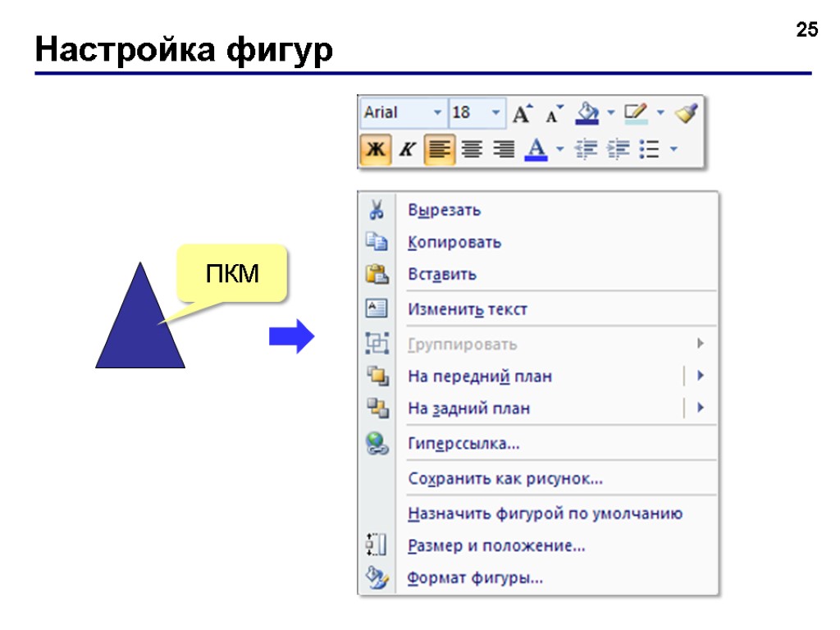Expand the На передний план submenu arrow
This screenshot has height=630, width=840.
coord(701,376)
